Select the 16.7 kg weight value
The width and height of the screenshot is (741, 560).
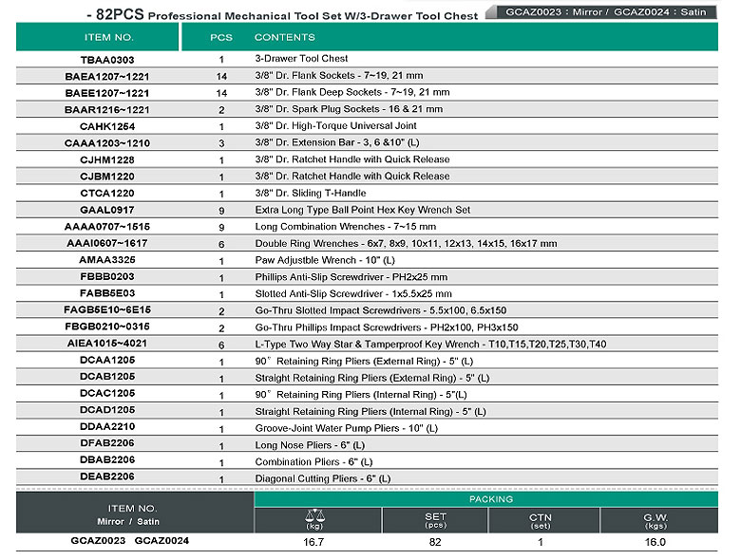tap(313, 542)
